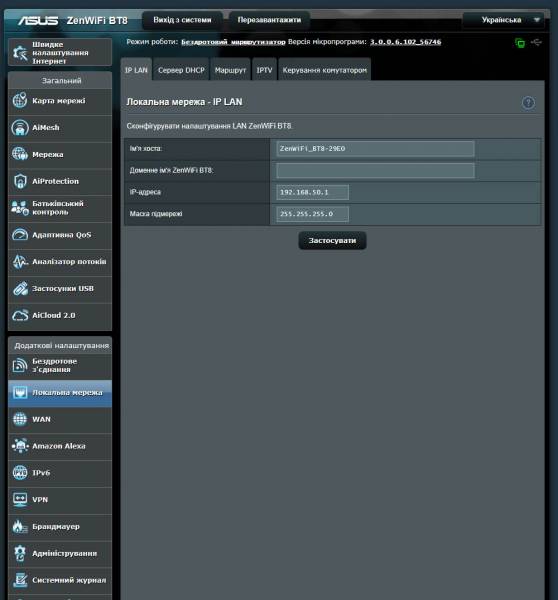Click the Адміністрування gear icon

click(20, 553)
